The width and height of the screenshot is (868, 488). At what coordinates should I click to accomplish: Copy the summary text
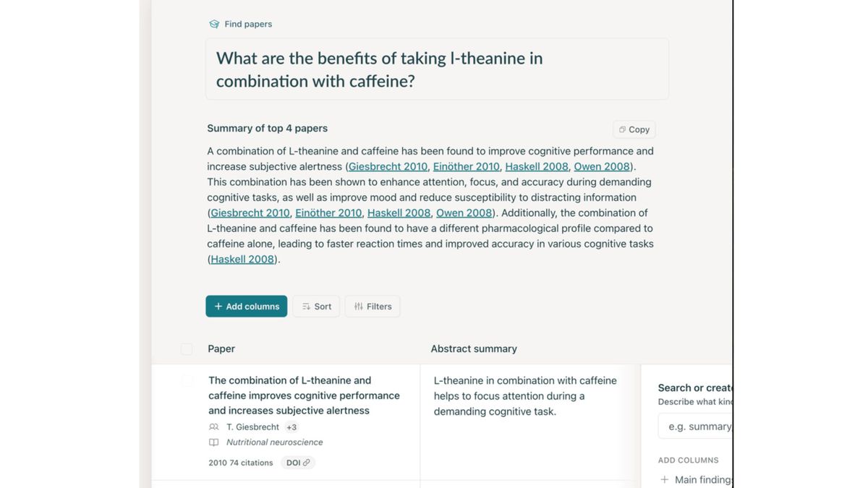coord(634,129)
